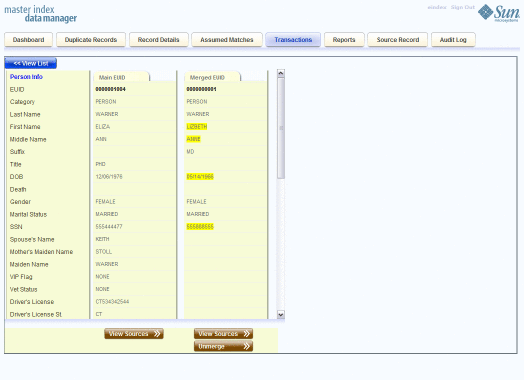Click the Person Info heading
This screenshot has height=380, width=524.
point(26,77)
